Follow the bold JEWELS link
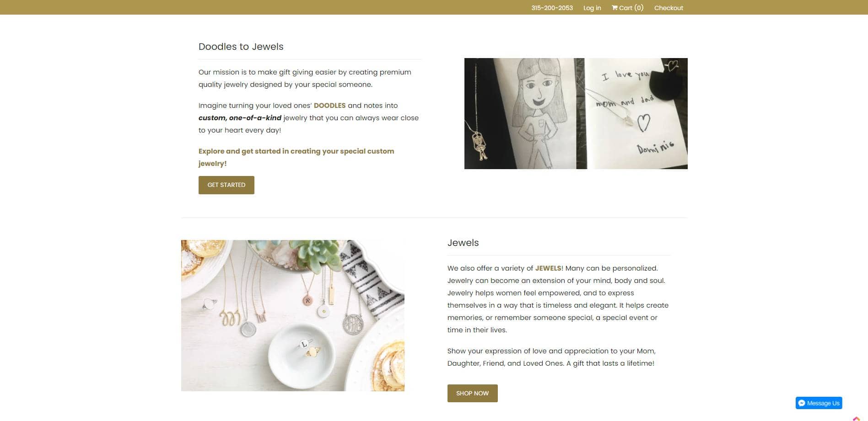This screenshot has height=421, width=868. pyautogui.click(x=548, y=268)
